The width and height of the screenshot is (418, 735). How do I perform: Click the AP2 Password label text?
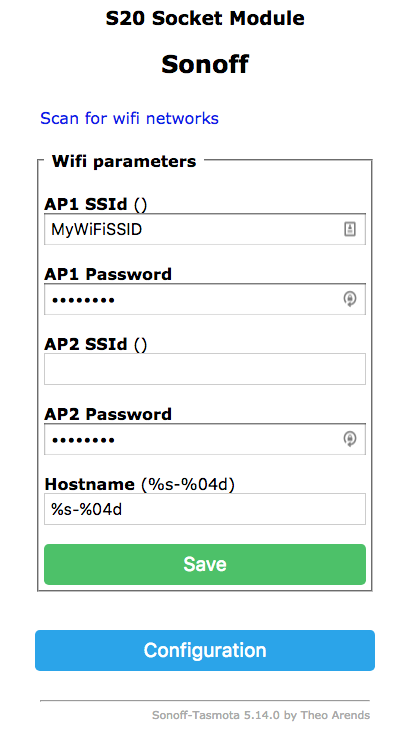tap(108, 414)
